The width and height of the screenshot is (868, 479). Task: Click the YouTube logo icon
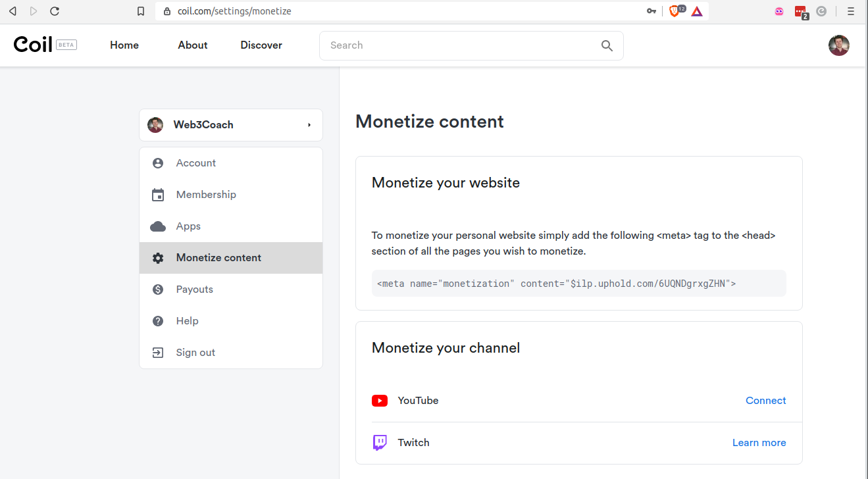[380, 401]
